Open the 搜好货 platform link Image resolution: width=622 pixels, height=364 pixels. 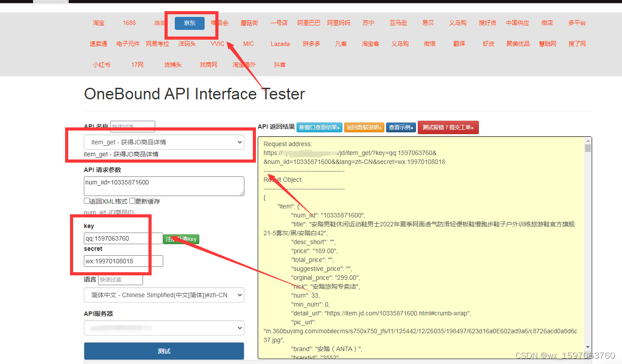pyautogui.click(x=488, y=23)
